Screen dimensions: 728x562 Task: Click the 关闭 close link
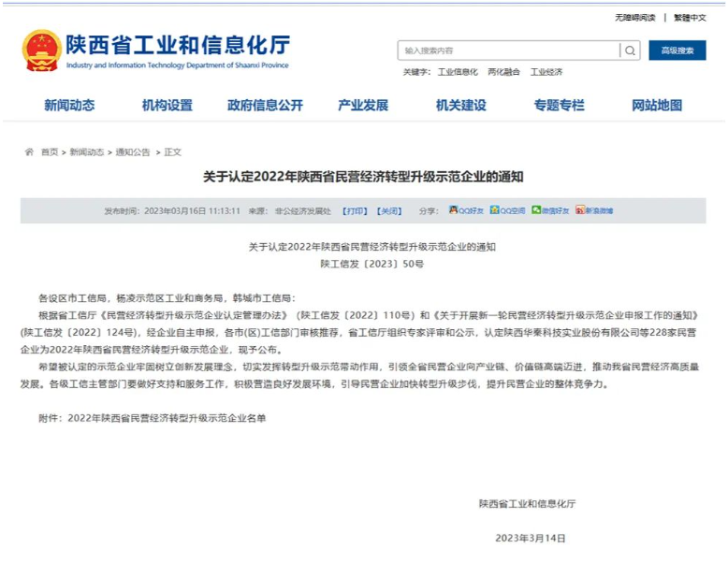click(389, 210)
